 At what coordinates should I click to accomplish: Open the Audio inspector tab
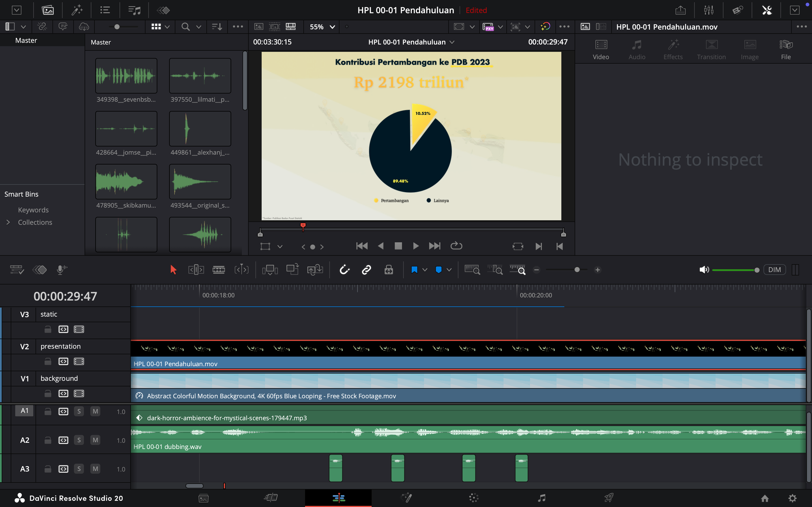[637, 50]
